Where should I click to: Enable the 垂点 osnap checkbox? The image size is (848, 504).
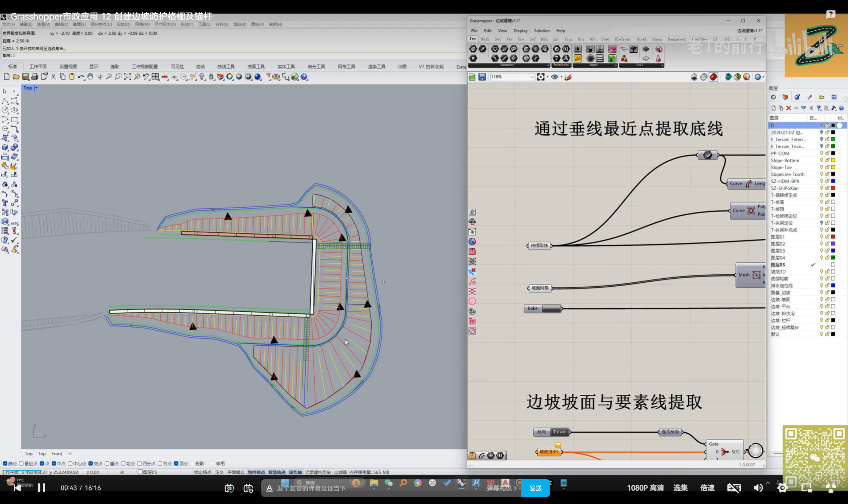point(107,463)
